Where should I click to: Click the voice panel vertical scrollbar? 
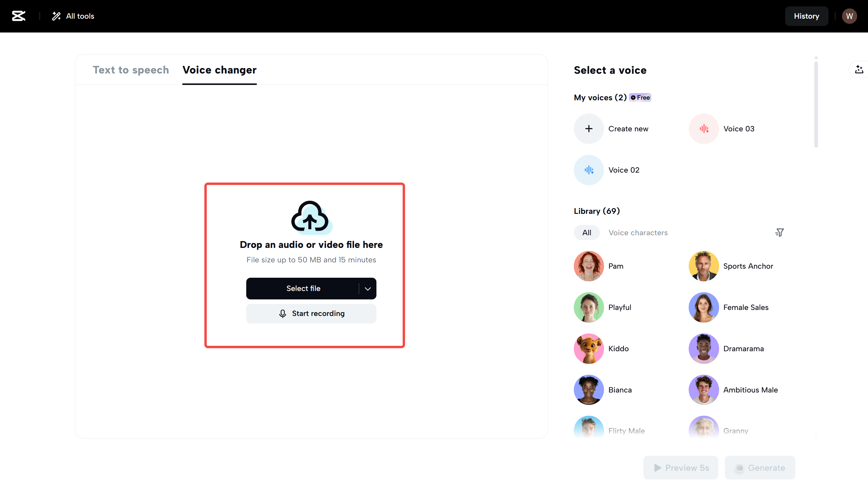[x=816, y=104]
